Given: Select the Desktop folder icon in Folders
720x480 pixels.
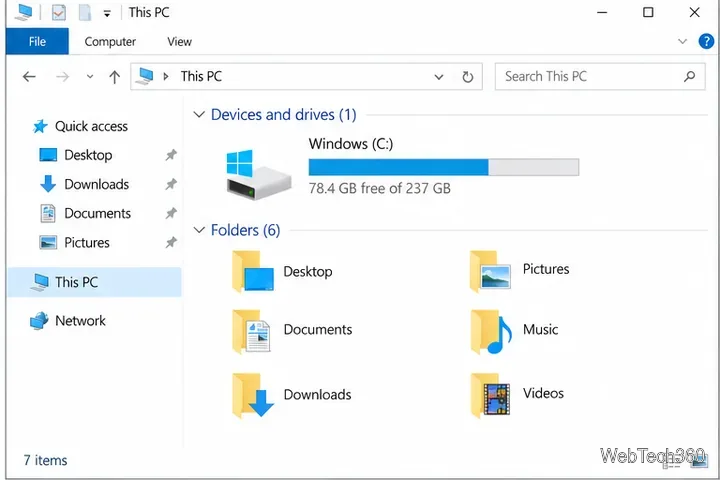Looking at the screenshot, I should click(x=253, y=271).
